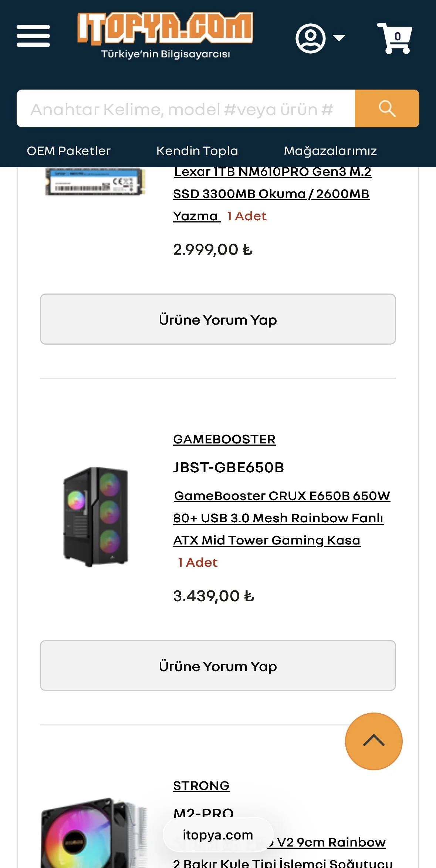Click the Lexar SSD product thumbnail

(x=95, y=182)
